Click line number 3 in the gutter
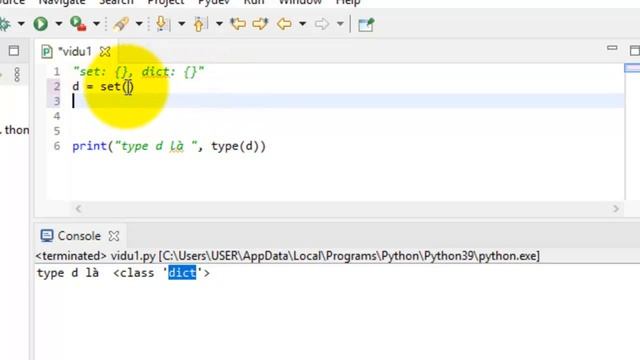Image resolution: width=640 pixels, height=360 pixels. [56, 101]
